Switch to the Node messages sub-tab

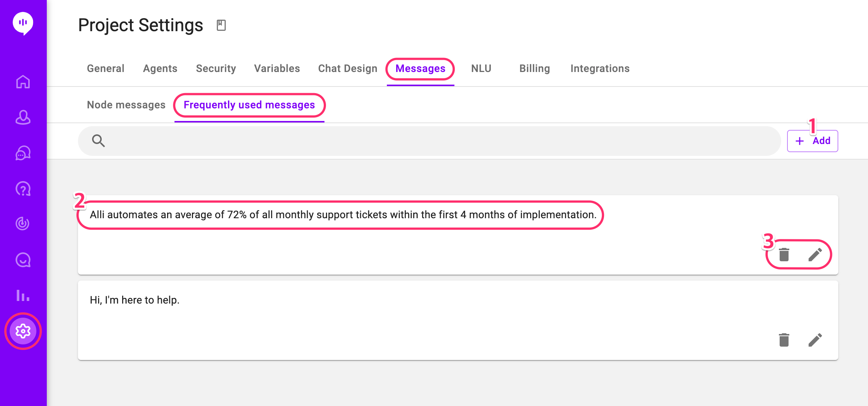(x=126, y=105)
